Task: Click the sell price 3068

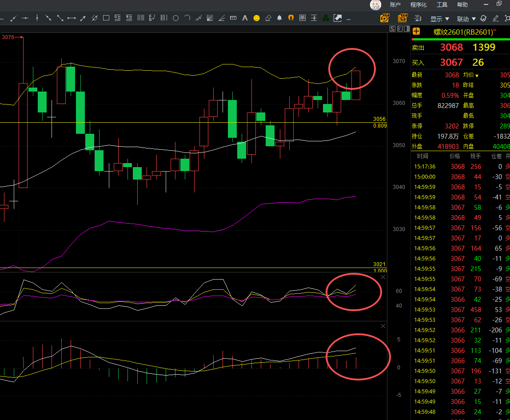Action: (451, 47)
